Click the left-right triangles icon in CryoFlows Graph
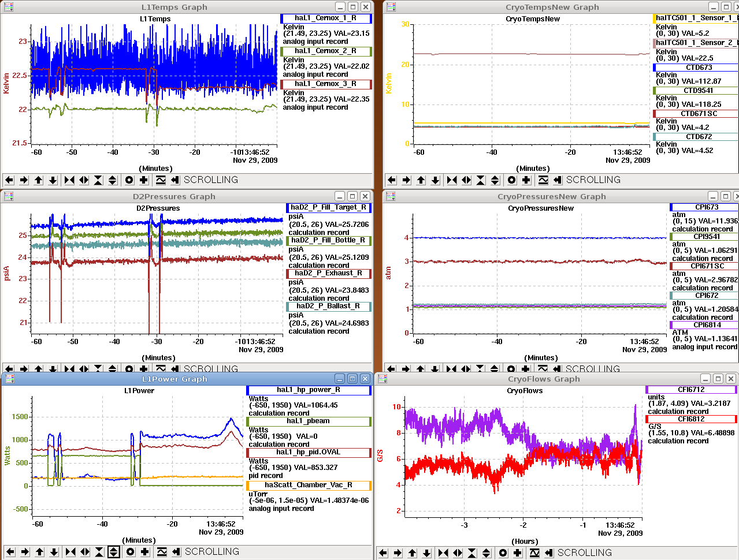The height and width of the screenshot is (560, 739). 458,553
